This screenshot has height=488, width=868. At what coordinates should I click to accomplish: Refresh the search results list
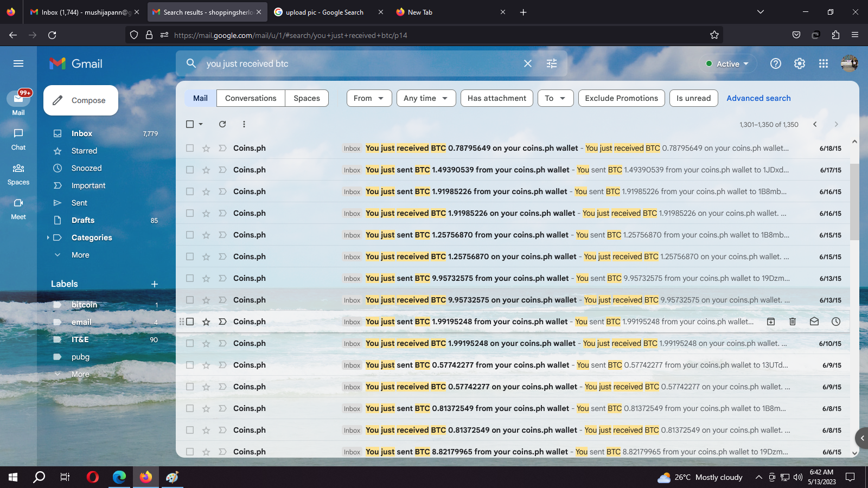[x=222, y=124]
